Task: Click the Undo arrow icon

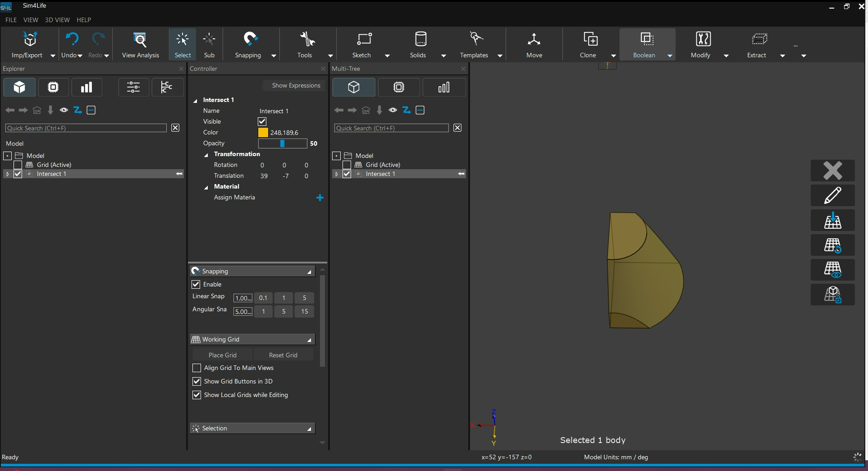Action: pyautogui.click(x=72, y=39)
